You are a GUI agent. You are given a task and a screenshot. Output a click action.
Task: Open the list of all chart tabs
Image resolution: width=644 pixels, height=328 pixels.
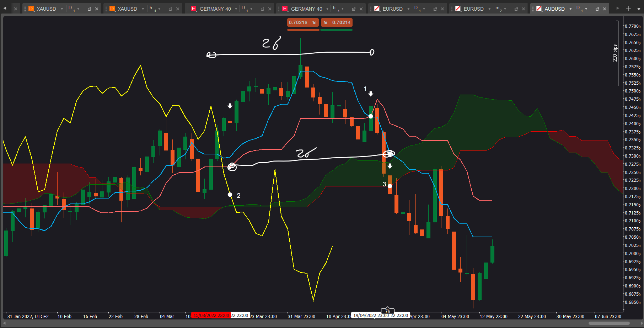coord(639,9)
